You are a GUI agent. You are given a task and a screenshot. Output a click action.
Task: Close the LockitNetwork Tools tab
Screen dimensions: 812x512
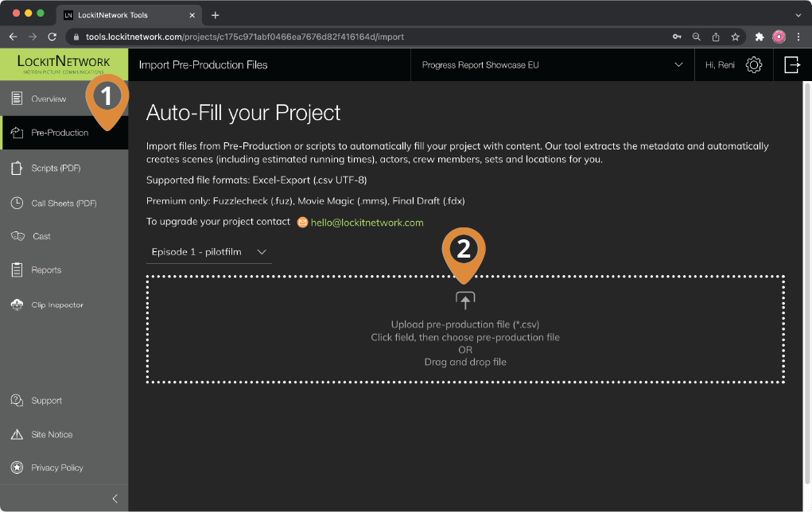click(x=192, y=15)
